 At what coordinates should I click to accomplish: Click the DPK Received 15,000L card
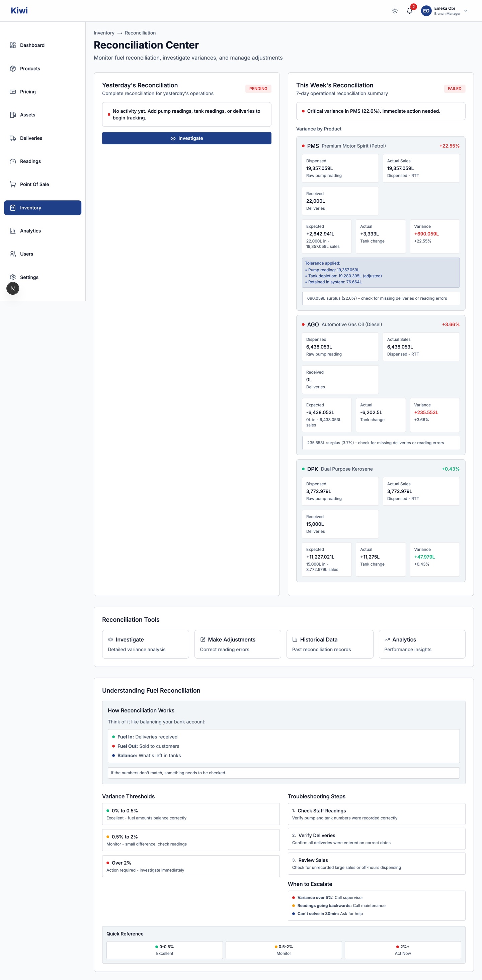click(340, 524)
